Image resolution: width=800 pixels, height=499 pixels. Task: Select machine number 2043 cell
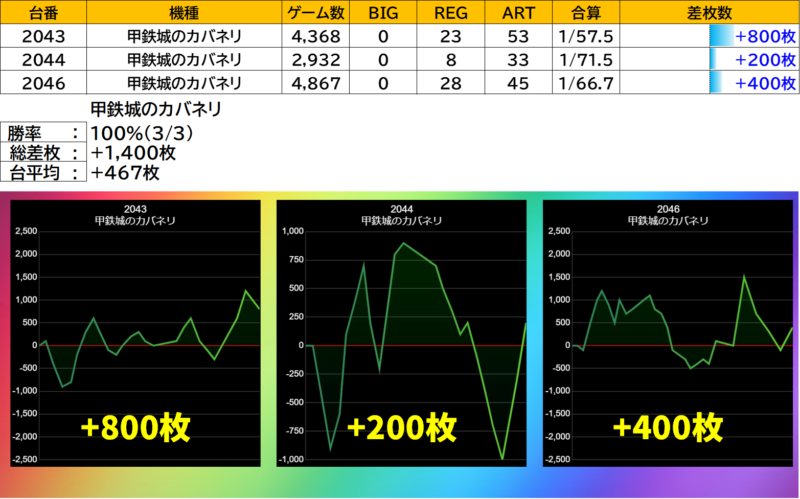point(43,36)
